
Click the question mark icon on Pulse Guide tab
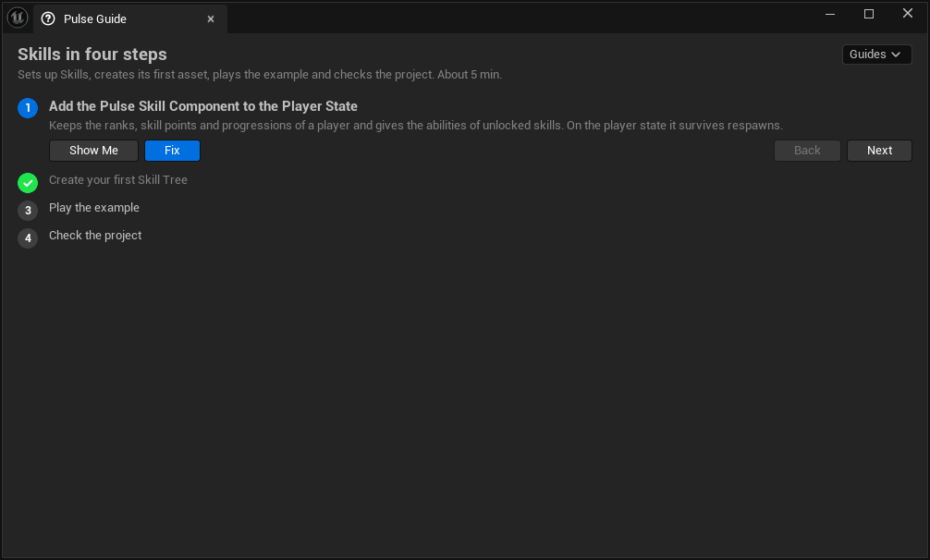(x=48, y=19)
